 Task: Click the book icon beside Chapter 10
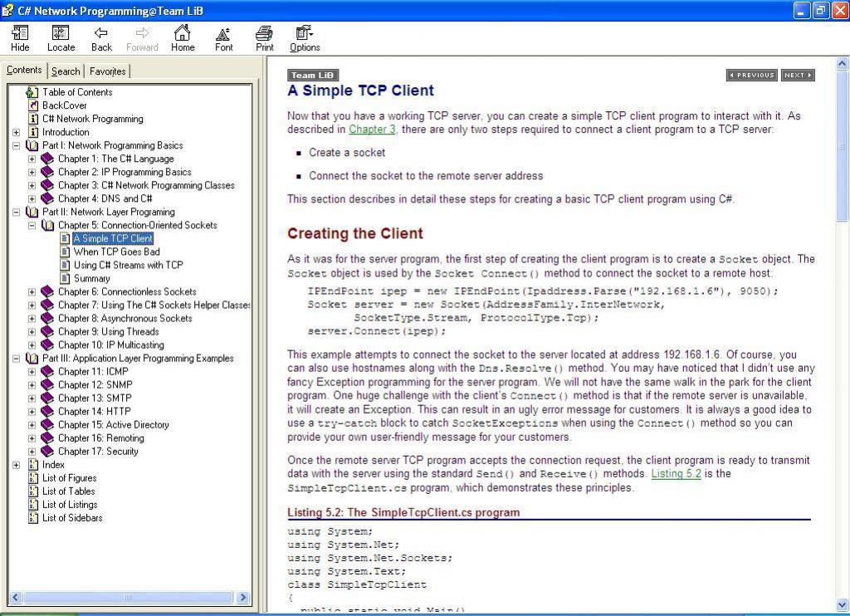[47, 345]
